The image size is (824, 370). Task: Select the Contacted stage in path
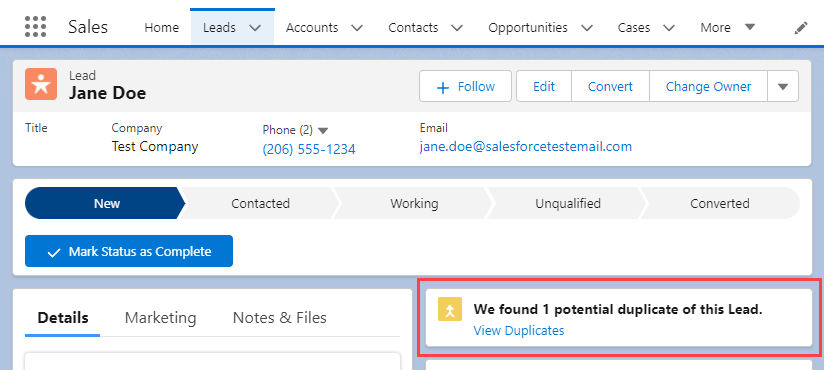260,203
